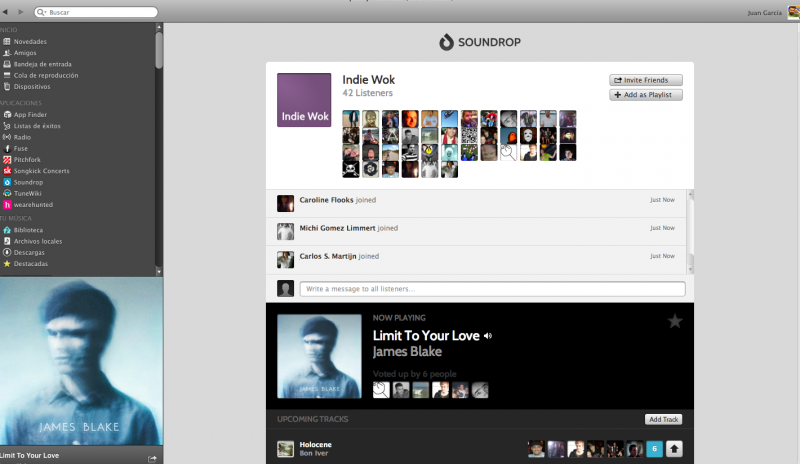Click the message to all listeners field
Screen dimensions: 800x464
coord(492,289)
